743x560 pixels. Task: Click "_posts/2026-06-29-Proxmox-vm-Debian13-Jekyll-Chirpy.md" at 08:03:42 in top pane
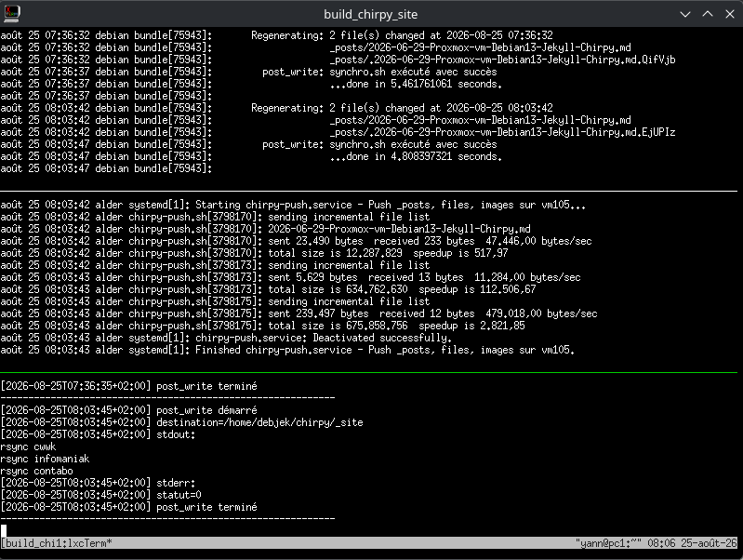480,120
